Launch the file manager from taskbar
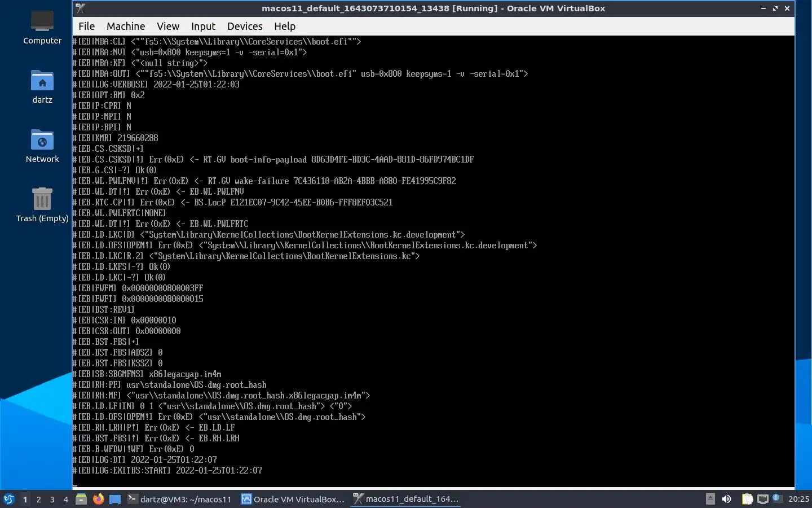 click(x=81, y=499)
